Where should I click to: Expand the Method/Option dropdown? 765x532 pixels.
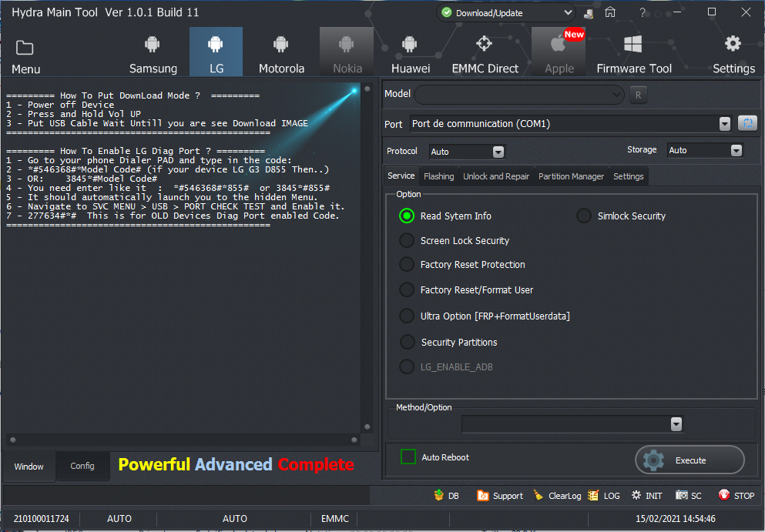pos(676,424)
